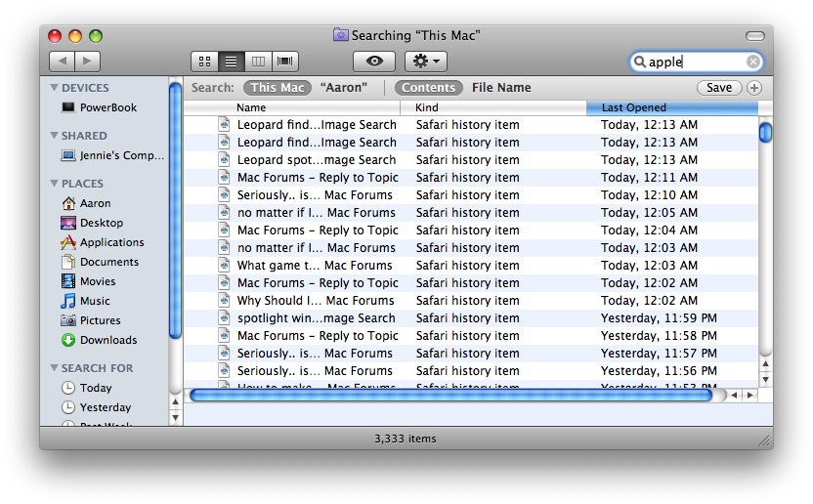Click the search field containing apple
The image size is (813, 504).
point(696,62)
